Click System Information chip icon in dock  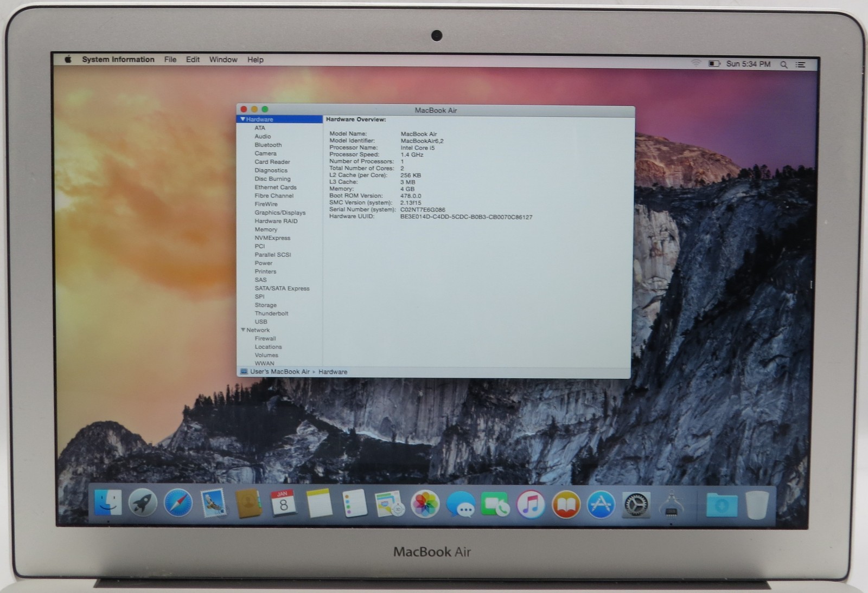coord(671,505)
